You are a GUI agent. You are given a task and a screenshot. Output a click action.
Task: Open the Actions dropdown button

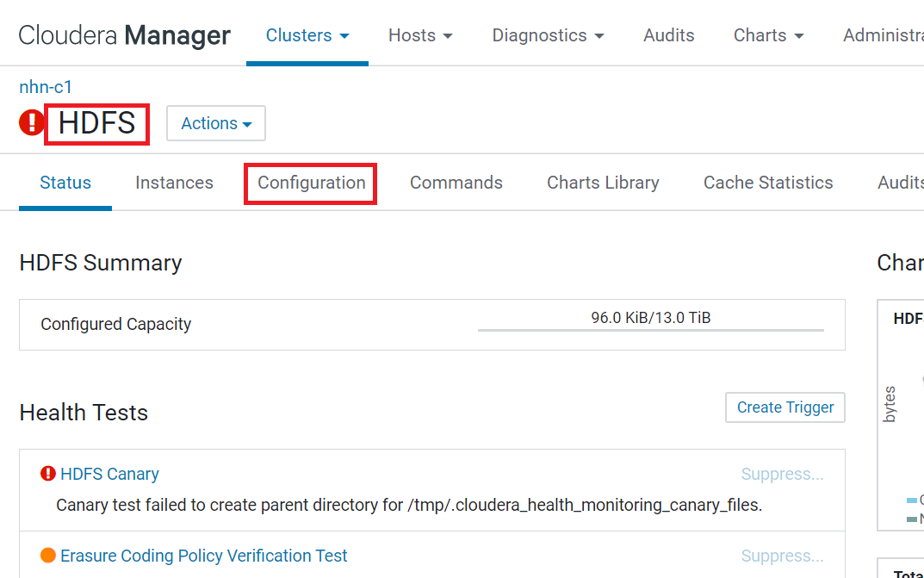point(216,123)
